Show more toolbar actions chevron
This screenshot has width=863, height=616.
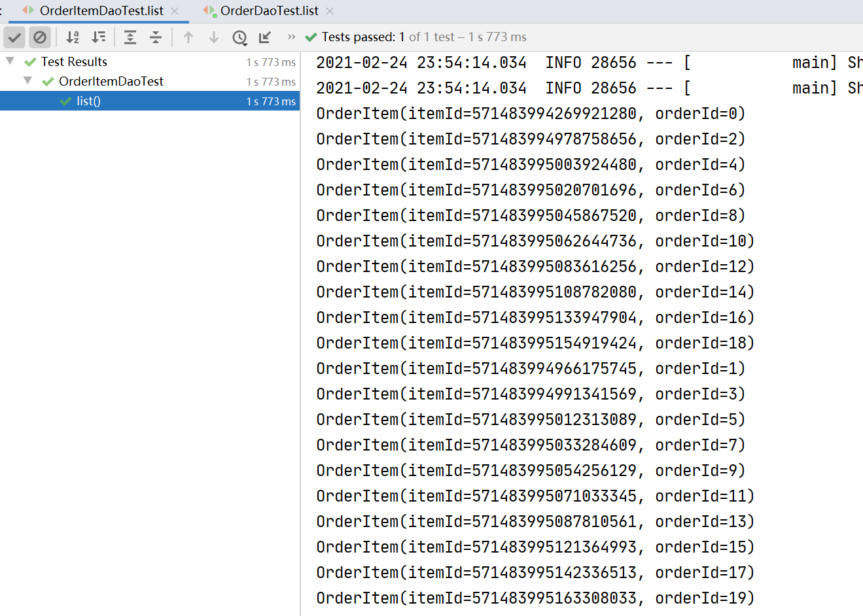tap(291, 37)
